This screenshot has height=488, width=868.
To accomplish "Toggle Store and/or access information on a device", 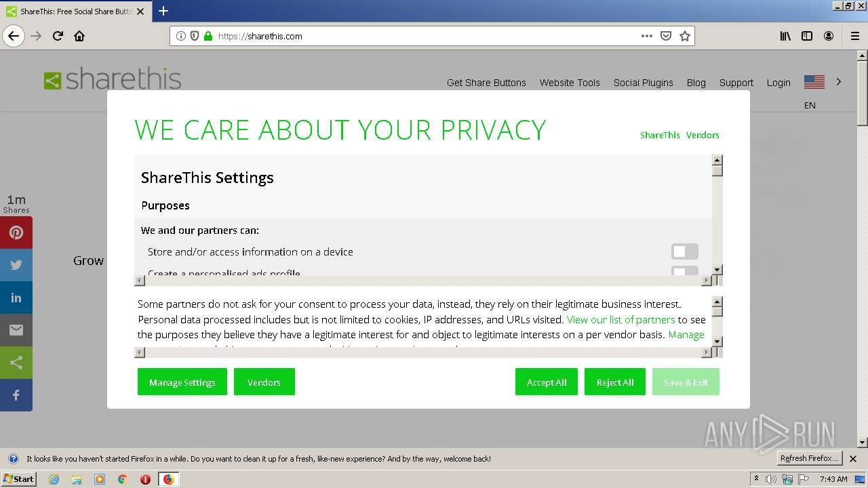I will click(x=684, y=251).
